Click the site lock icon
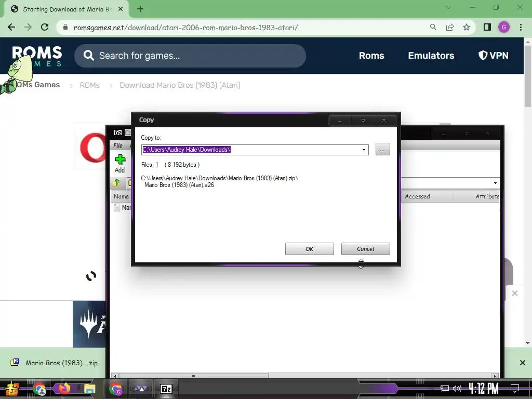The width and height of the screenshot is (532, 399). (x=65, y=27)
